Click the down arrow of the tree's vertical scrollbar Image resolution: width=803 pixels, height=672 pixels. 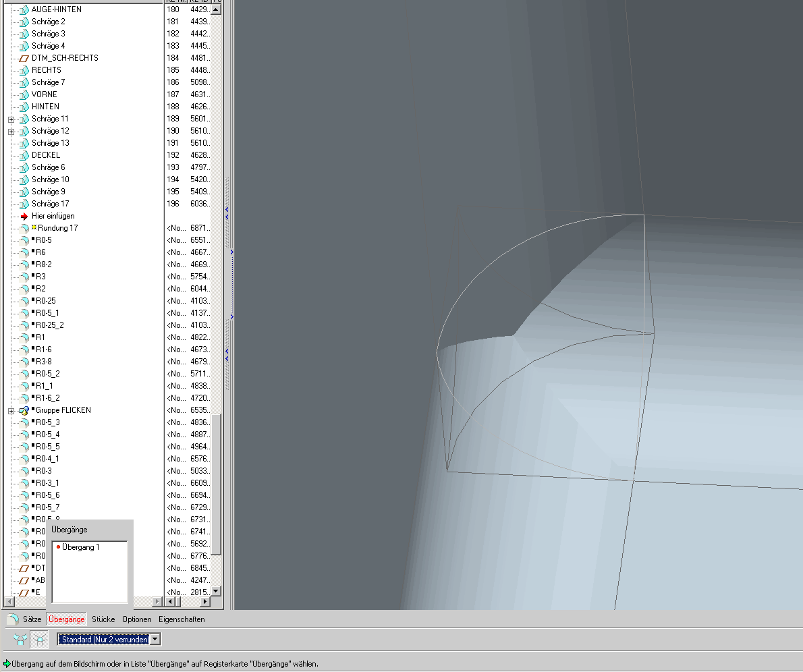click(216, 590)
